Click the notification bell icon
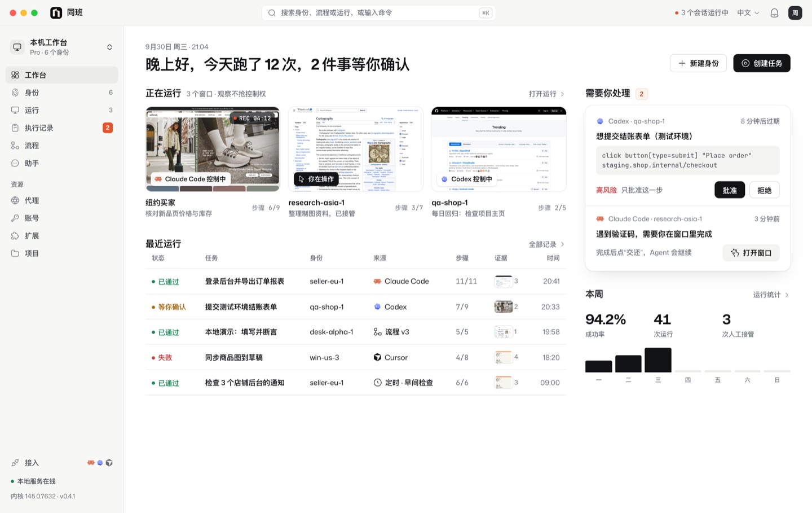This screenshot has width=812, height=513. click(774, 13)
